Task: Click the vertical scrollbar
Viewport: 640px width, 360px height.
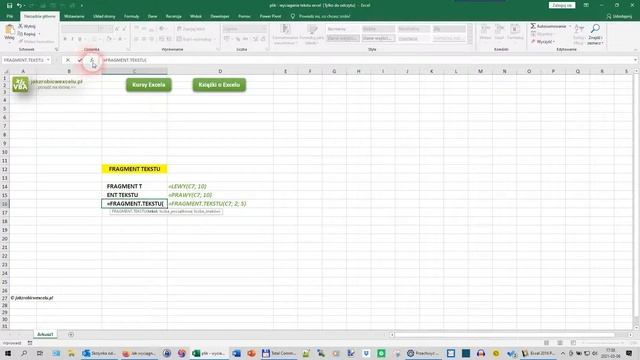Action: [x=636, y=199]
